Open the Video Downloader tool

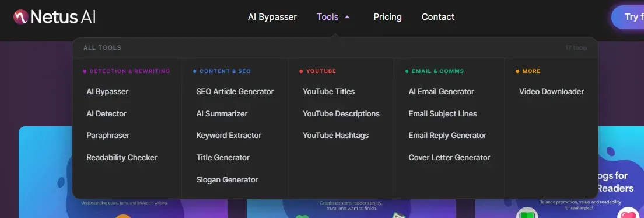tap(551, 92)
